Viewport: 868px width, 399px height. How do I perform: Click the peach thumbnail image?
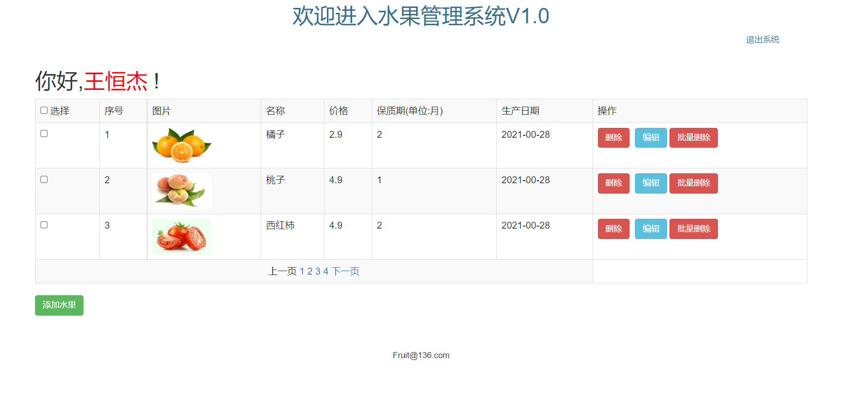182,191
